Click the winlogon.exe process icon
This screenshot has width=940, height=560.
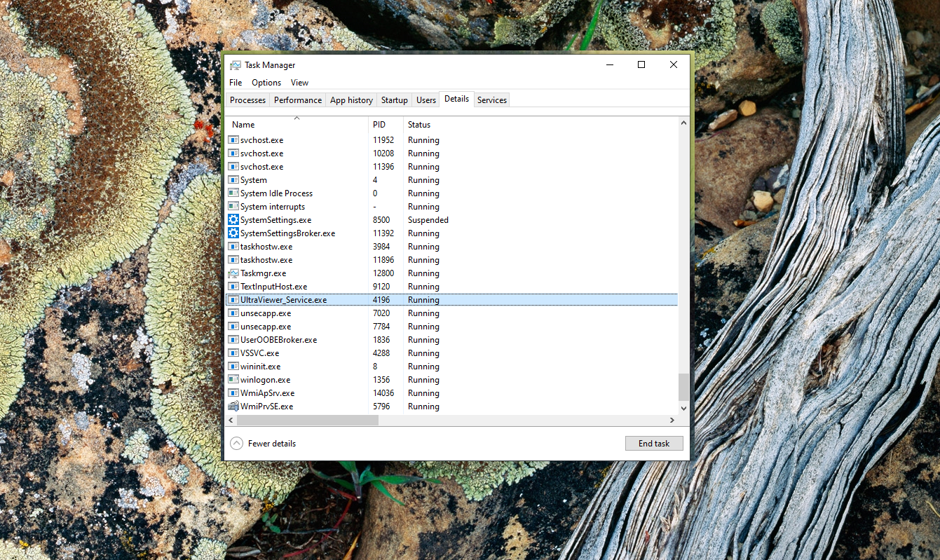(233, 380)
